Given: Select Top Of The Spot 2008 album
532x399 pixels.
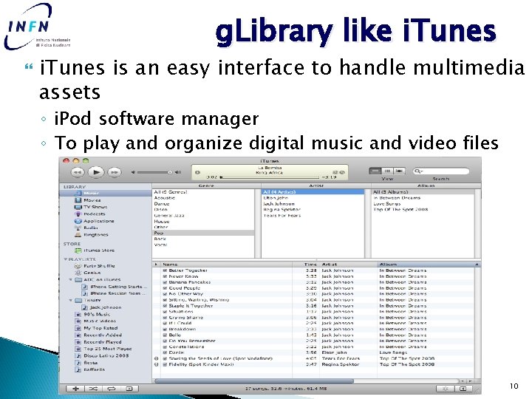Looking at the screenshot, I should pos(423,209).
